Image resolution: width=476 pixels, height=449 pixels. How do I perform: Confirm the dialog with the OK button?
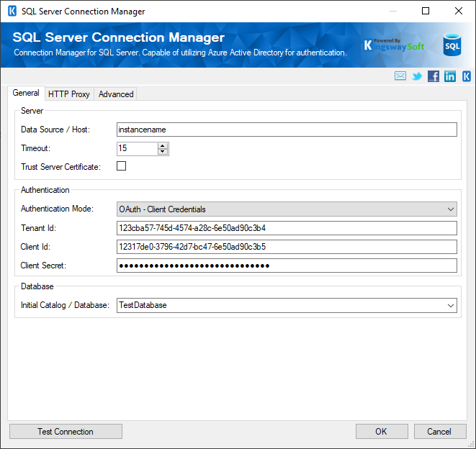(382, 432)
